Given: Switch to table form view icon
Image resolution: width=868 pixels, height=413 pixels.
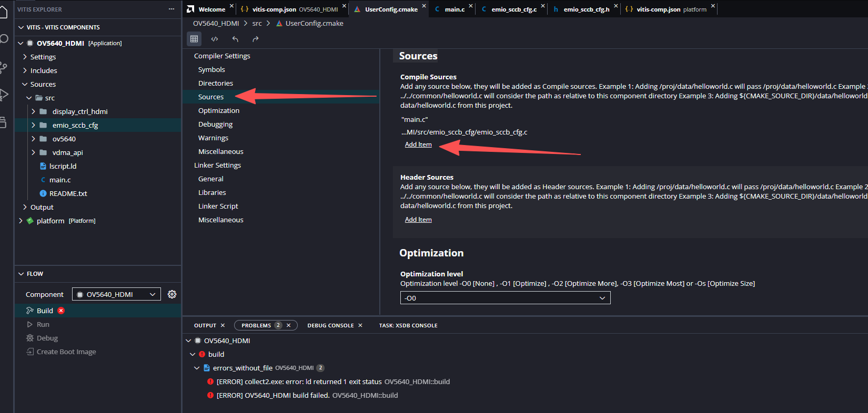Looking at the screenshot, I should pyautogui.click(x=194, y=39).
